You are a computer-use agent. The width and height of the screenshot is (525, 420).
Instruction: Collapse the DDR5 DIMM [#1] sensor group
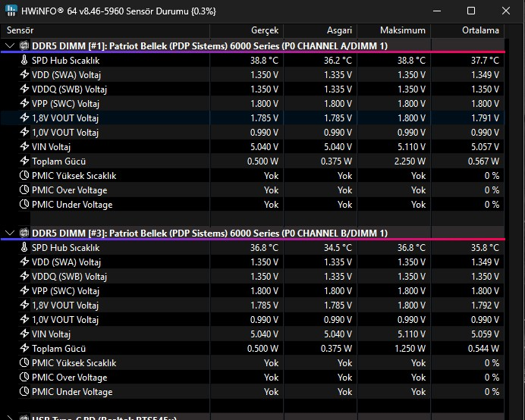tap(10, 45)
